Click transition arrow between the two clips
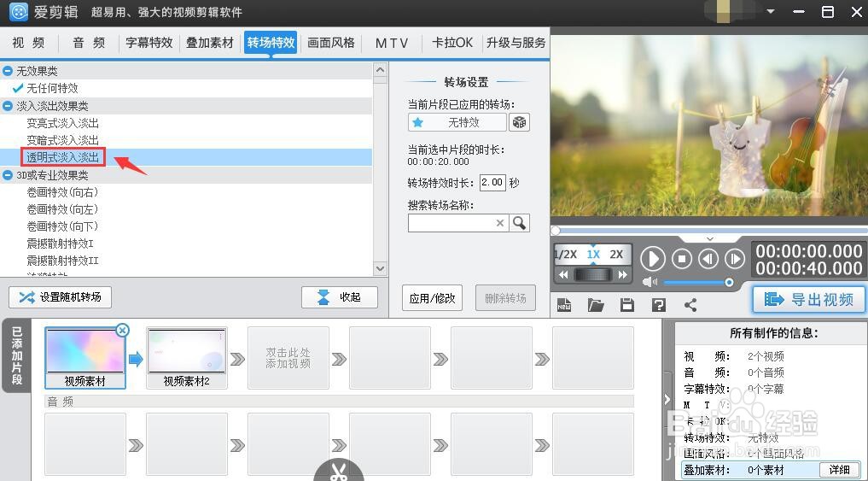The image size is (868, 481). click(136, 359)
